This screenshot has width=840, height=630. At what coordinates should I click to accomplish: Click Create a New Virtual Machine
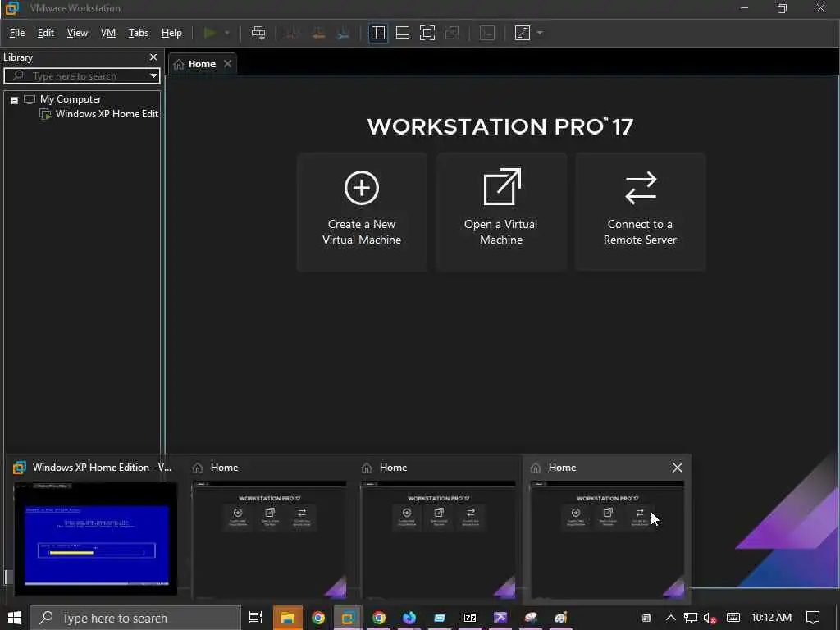point(362,212)
